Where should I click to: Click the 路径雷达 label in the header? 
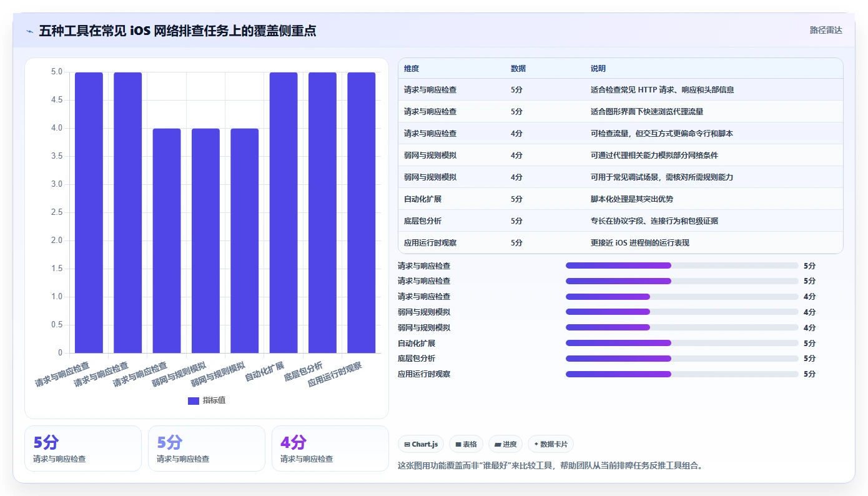pos(826,30)
